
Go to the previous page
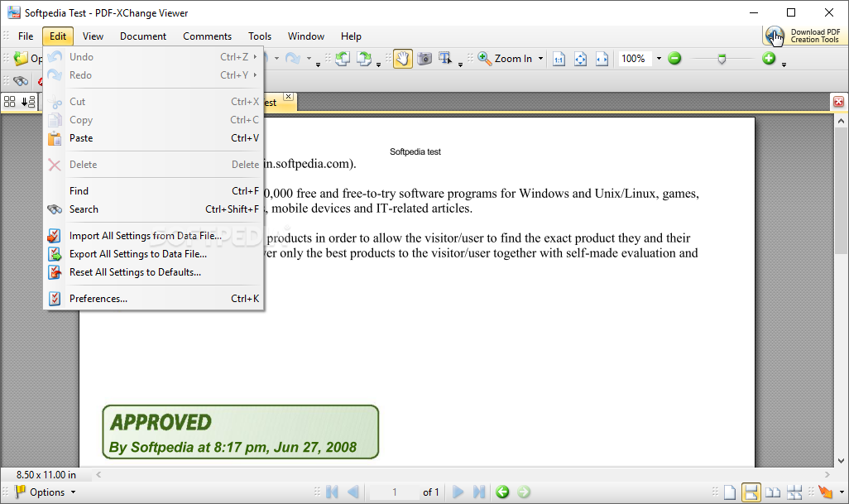(x=353, y=492)
